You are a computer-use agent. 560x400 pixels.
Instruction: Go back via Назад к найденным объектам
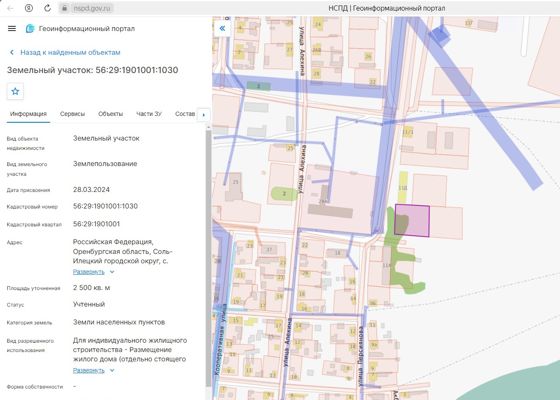click(70, 52)
